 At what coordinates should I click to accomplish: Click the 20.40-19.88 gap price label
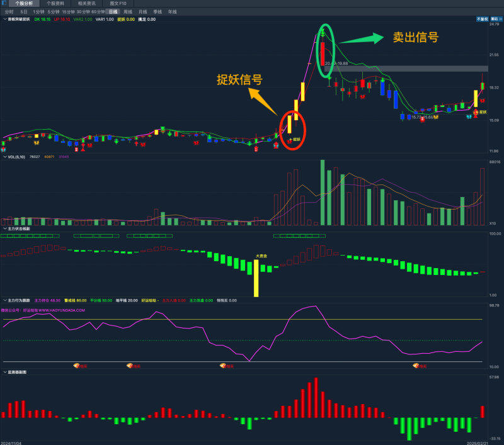(336, 64)
